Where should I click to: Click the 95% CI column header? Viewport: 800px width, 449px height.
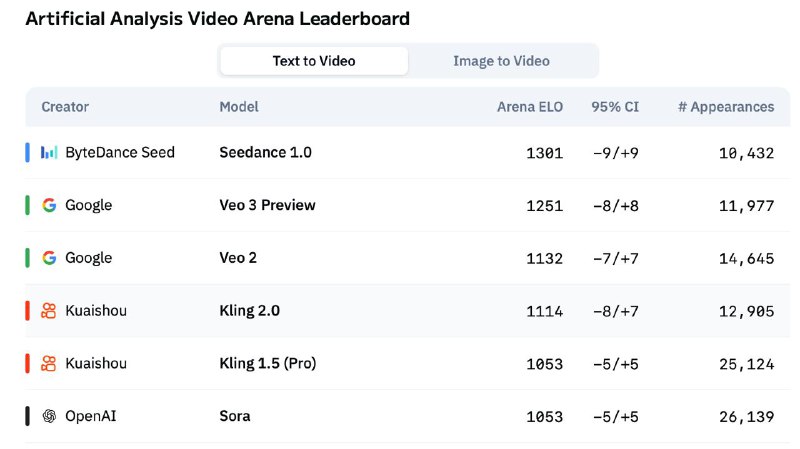615,107
